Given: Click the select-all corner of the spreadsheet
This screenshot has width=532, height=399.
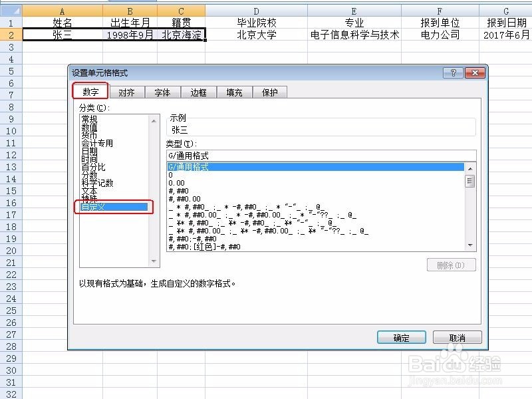Looking at the screenshot, I should tap(11, 11).
